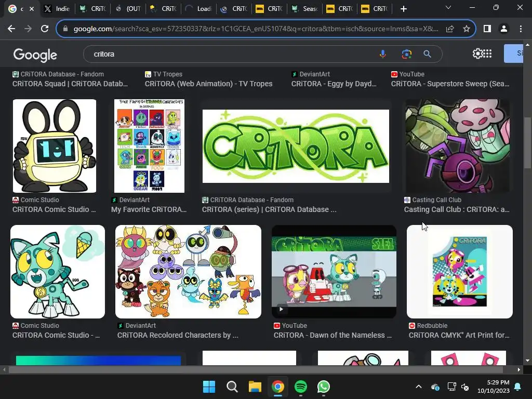Open notifications bell in taskbar

(518, 387)
